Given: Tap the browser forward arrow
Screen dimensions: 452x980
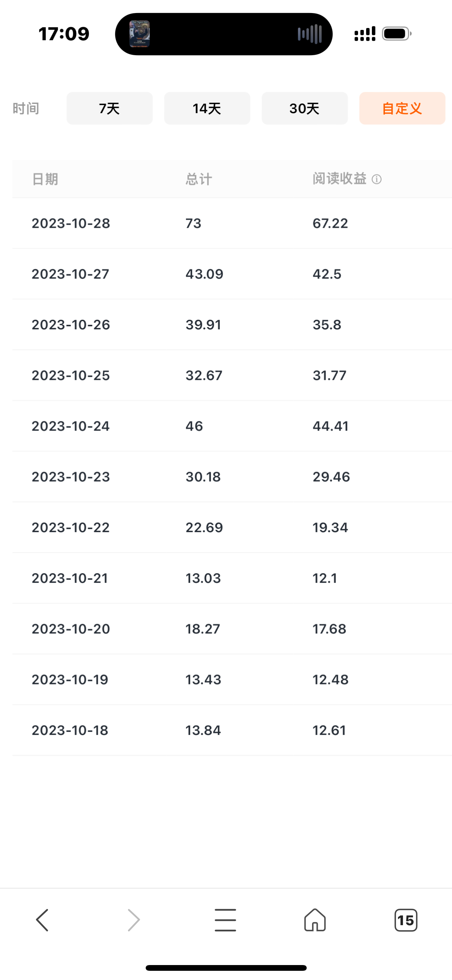Looking at the screenshot, I should [x=133, y=920].
